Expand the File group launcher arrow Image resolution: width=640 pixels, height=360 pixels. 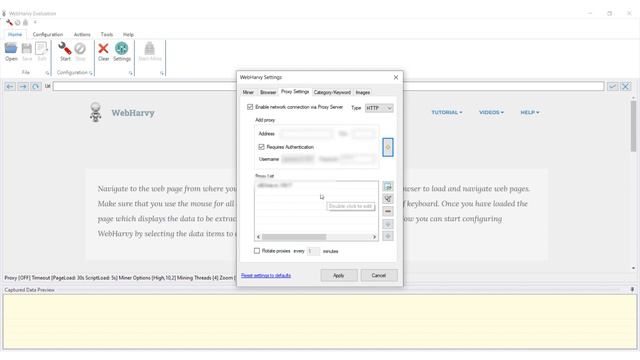pos(47,73)
